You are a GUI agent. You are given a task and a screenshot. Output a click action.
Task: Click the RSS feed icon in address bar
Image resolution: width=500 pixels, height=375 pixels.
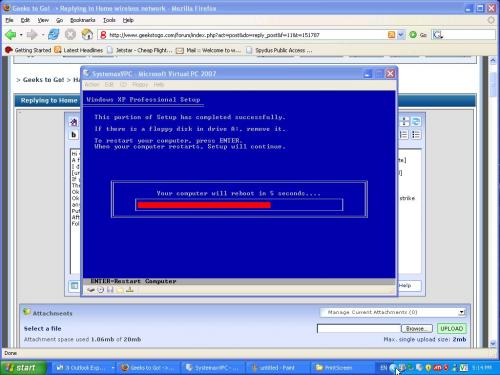391,35
